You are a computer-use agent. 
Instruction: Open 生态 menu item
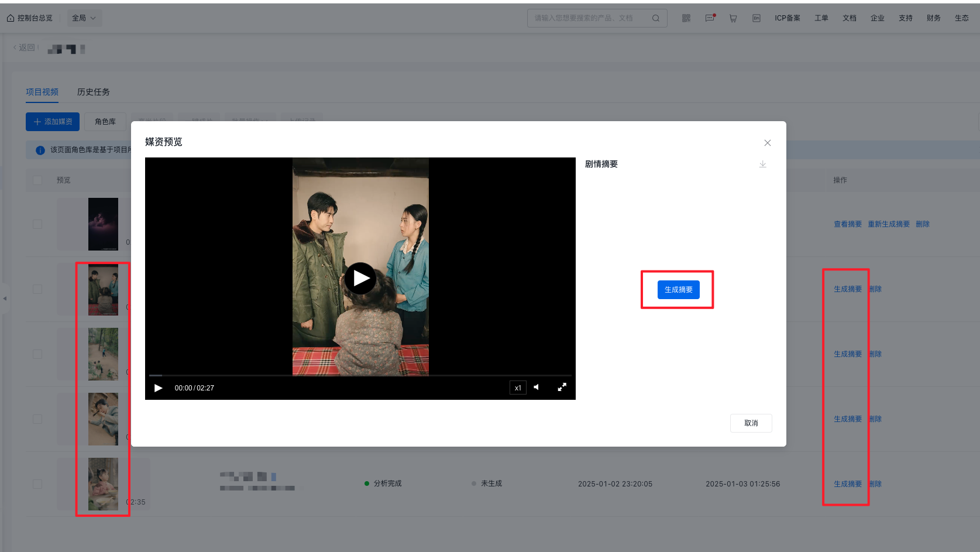tap(962, 18)
